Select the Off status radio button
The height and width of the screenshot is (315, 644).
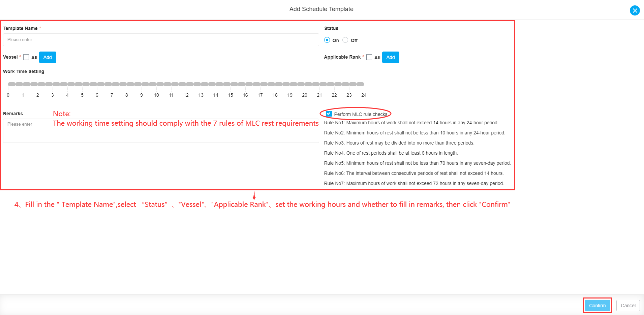click(x=345, y=40)
